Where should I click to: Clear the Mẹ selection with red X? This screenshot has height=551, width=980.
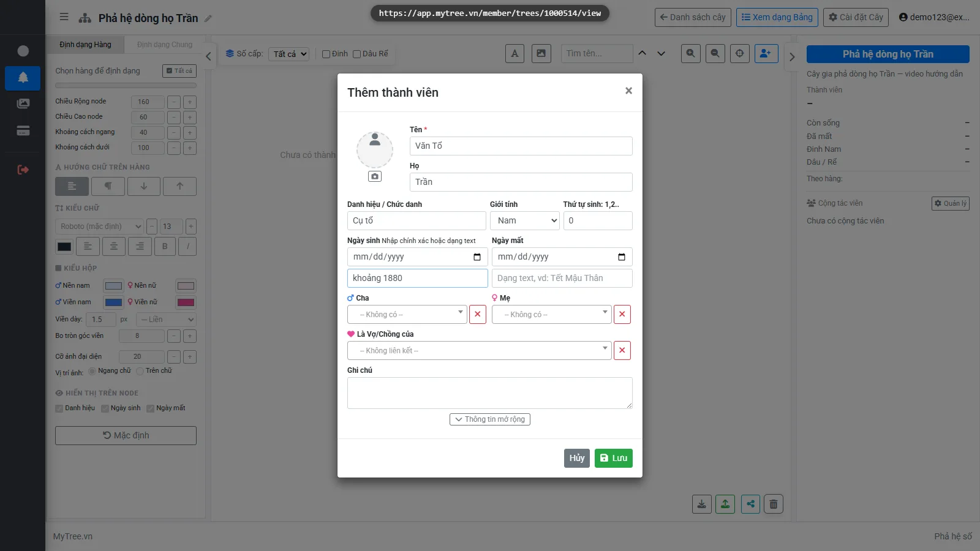(x=622, y=314)
